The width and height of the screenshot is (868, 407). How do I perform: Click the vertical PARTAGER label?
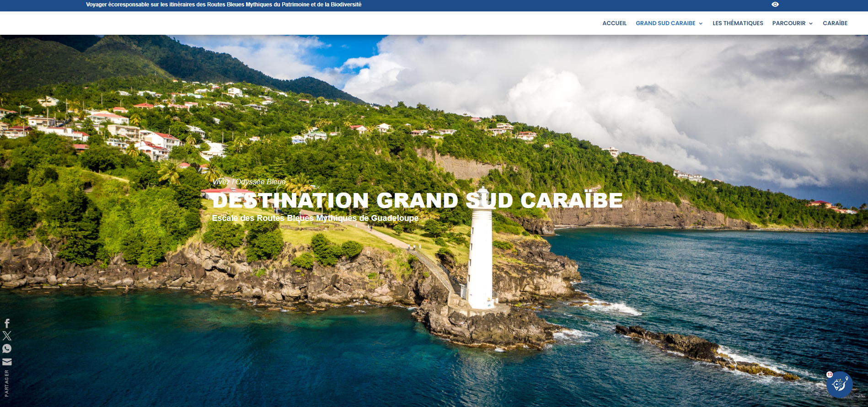coord(7,383)
